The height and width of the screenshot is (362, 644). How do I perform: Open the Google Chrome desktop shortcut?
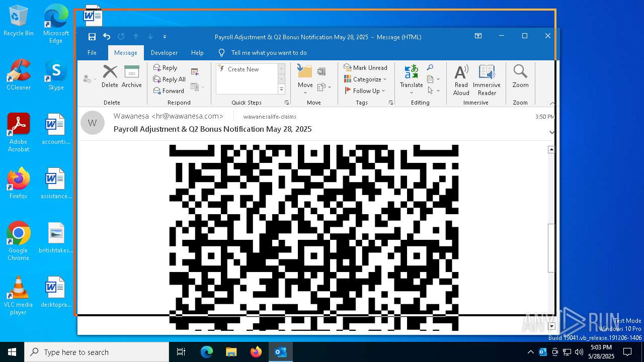click(18, 241)
